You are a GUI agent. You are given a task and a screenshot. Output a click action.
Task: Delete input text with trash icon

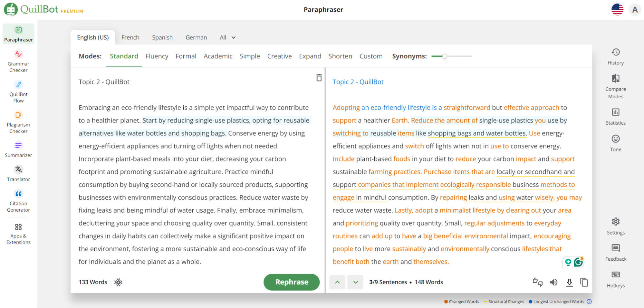pos(319,78)
